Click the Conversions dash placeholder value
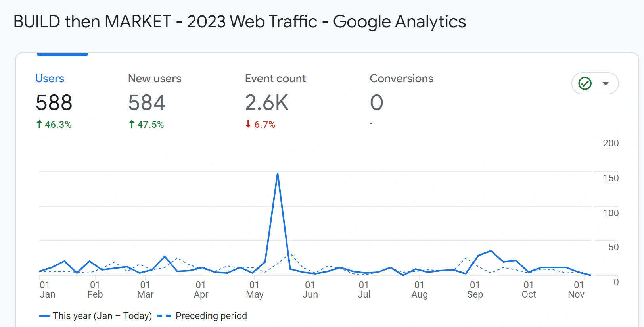 pos(371,123)
